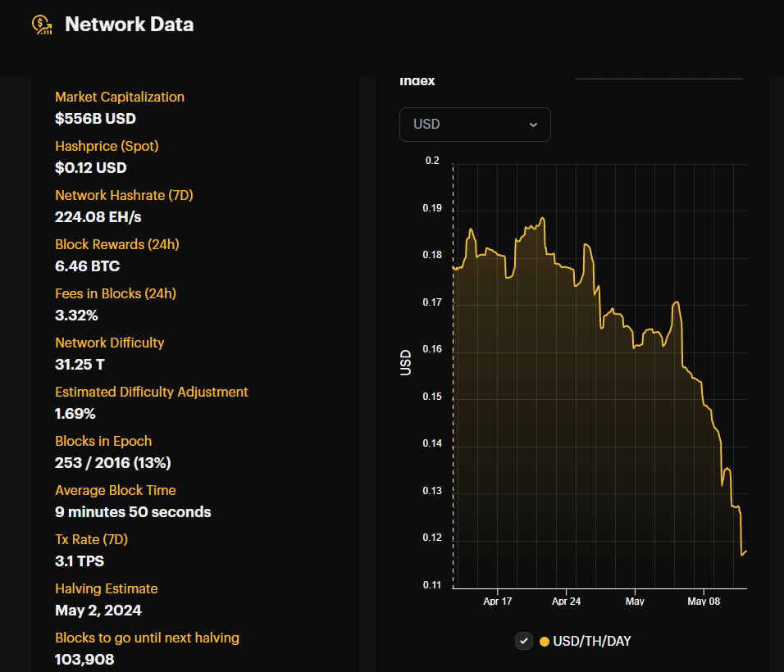Click the USD dropdown chevron arrow
784x672 pixels.
(534, 125)
